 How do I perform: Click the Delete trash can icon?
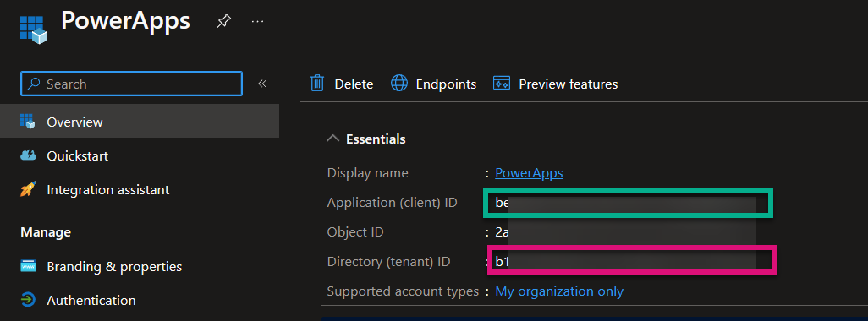point(317,84)
